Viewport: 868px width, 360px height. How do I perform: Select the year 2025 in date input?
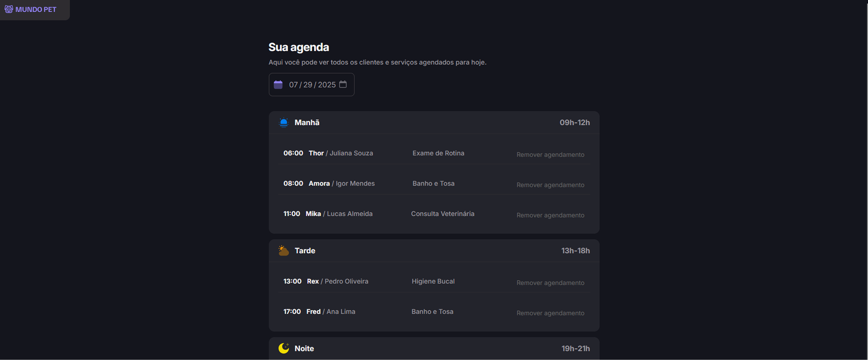pos(327,85)
